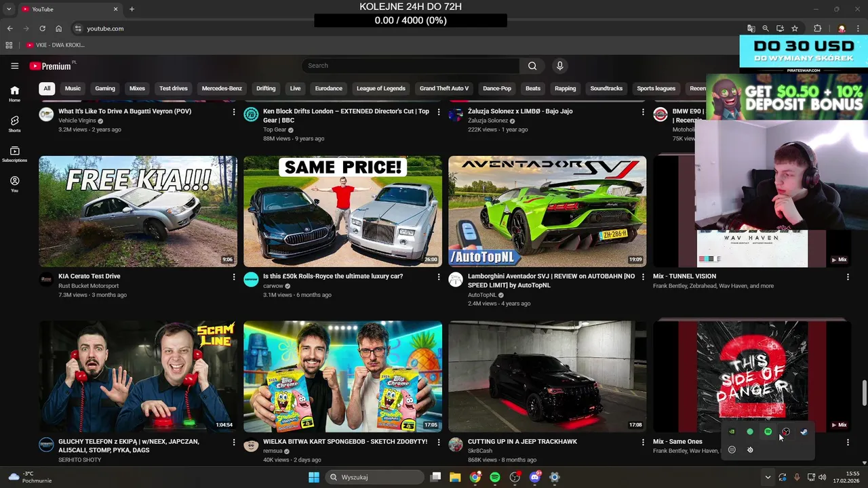
Task: Open options for the £50k Rolls-Royce video
Action: click(439, 277)
